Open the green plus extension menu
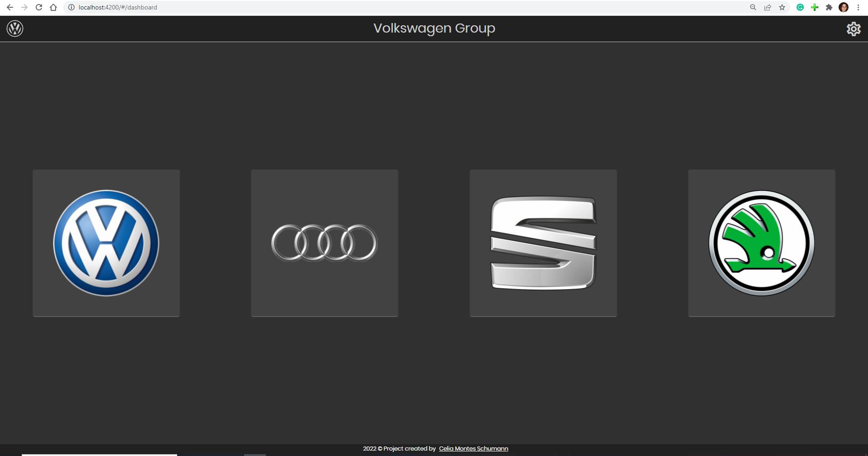The image size is (868, 456). tap(815, 7)
